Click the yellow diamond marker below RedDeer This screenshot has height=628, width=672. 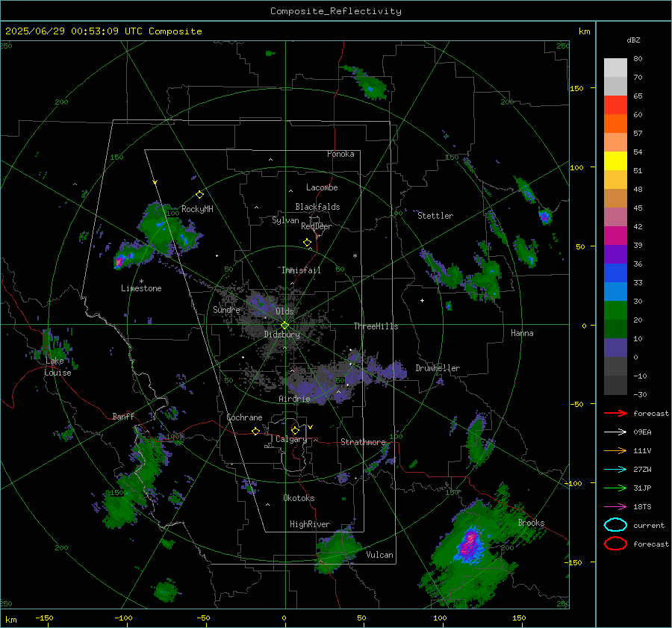click(x=307, y=242)
